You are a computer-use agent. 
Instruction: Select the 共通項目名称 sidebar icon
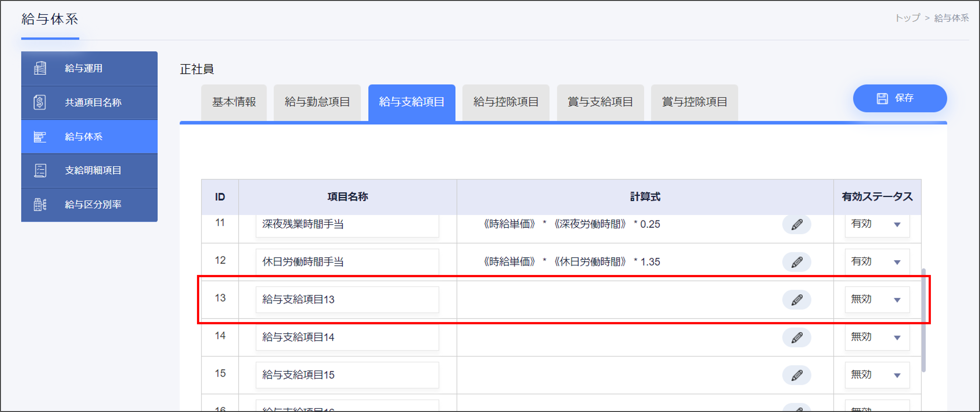pyautogui.click(x=40, y=102)
